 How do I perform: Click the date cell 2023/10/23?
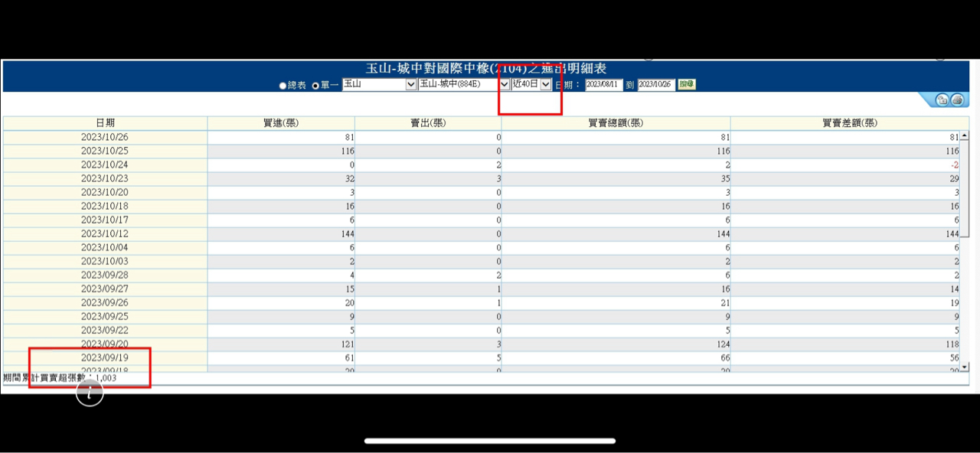105,178
